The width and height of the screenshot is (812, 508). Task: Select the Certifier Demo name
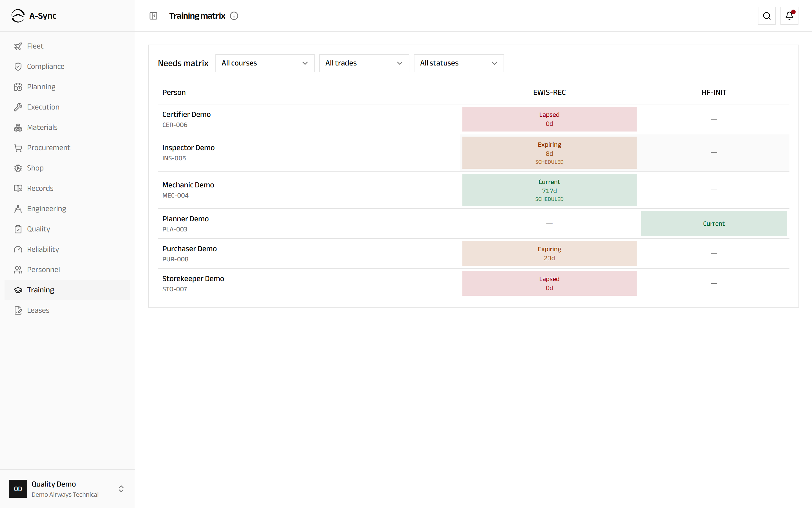187,115
